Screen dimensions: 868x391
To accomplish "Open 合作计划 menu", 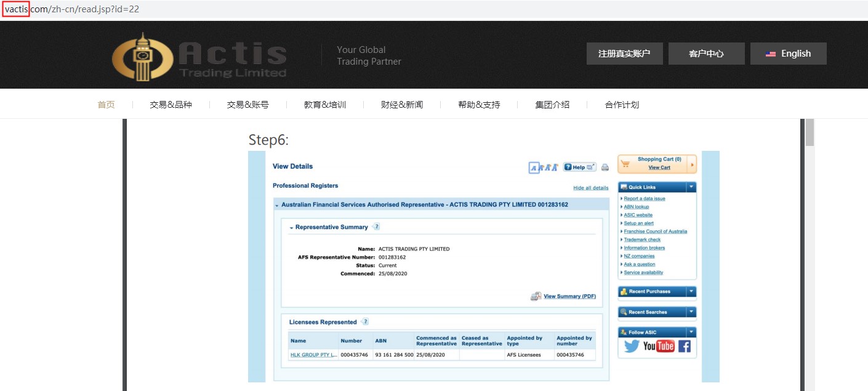I will point(622,105).
